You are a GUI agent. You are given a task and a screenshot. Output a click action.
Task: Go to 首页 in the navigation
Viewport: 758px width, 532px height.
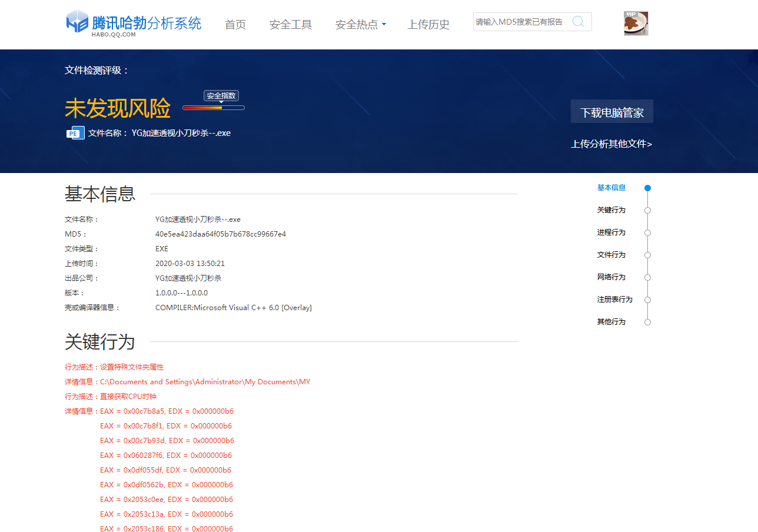[x=235, y=25]
